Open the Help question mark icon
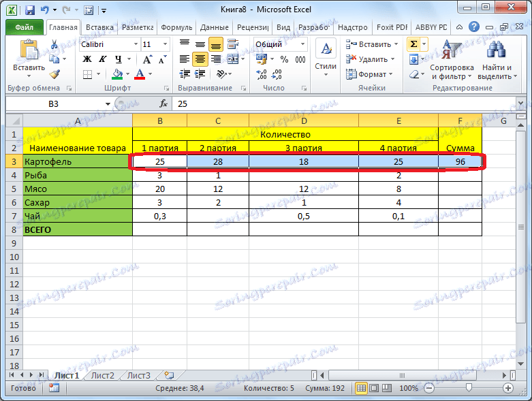The width and height of the screenshot is (532, 401). (473, 27)
